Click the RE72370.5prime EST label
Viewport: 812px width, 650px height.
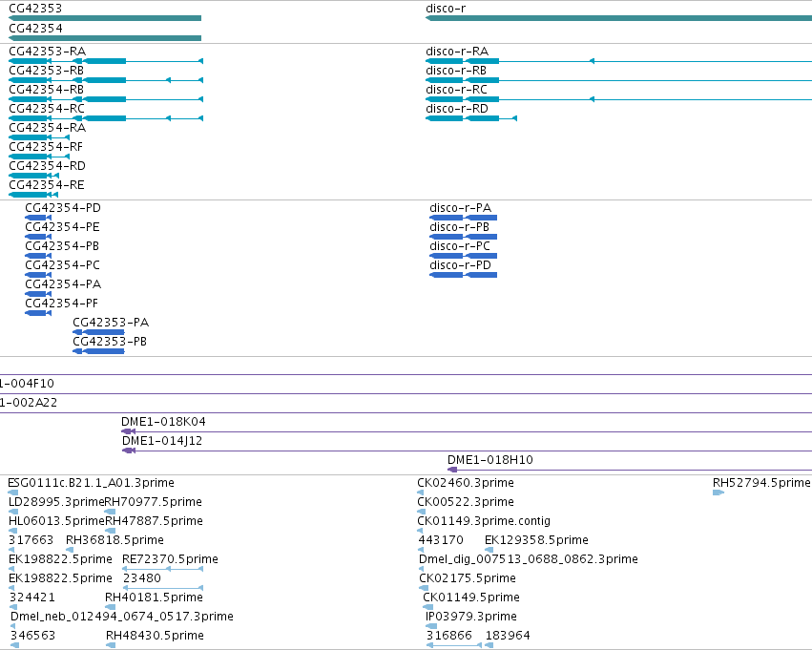pos(171,560)
